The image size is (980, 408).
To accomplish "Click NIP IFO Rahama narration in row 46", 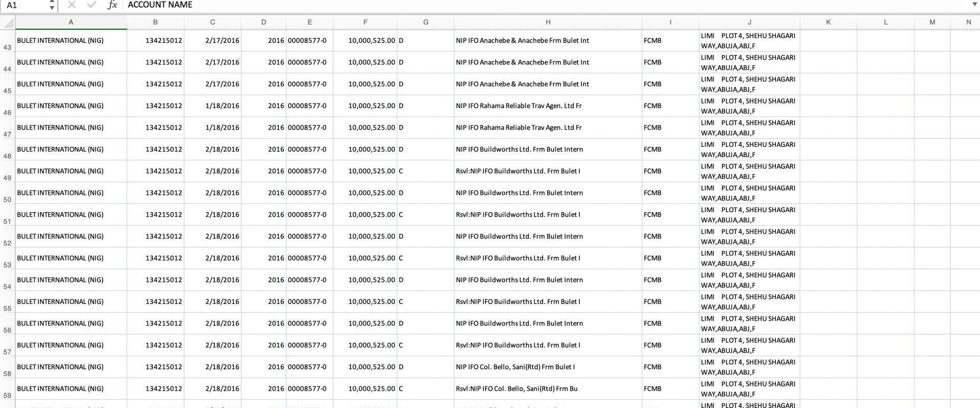I will coord(519,106).
